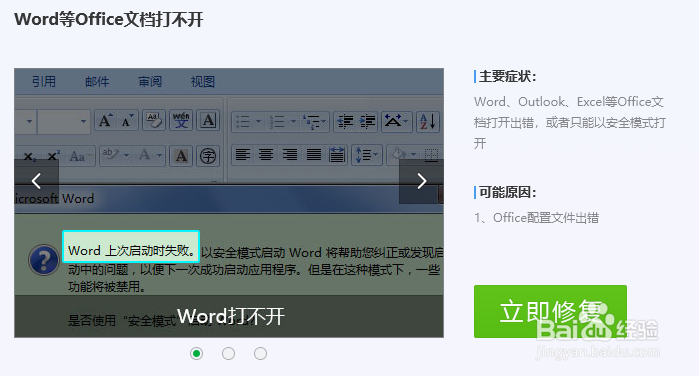Image resolution: width=699 pixels, height=376 pixels.
Task: Click the Sort A-Z icon
Action: tap(428, 121)
